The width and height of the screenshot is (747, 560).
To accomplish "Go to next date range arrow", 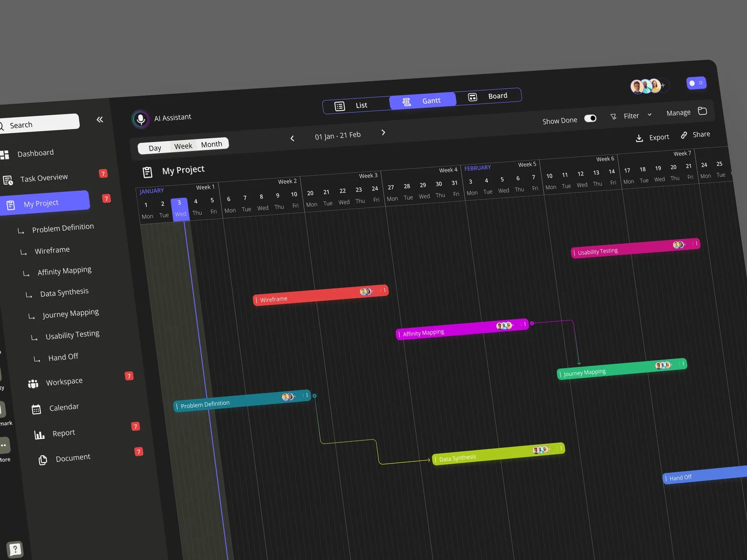I will [x=383, y=132].
